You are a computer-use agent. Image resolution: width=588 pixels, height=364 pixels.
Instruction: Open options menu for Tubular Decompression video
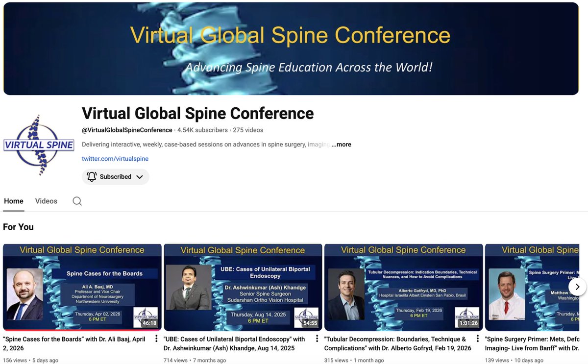tap(478, 339)
